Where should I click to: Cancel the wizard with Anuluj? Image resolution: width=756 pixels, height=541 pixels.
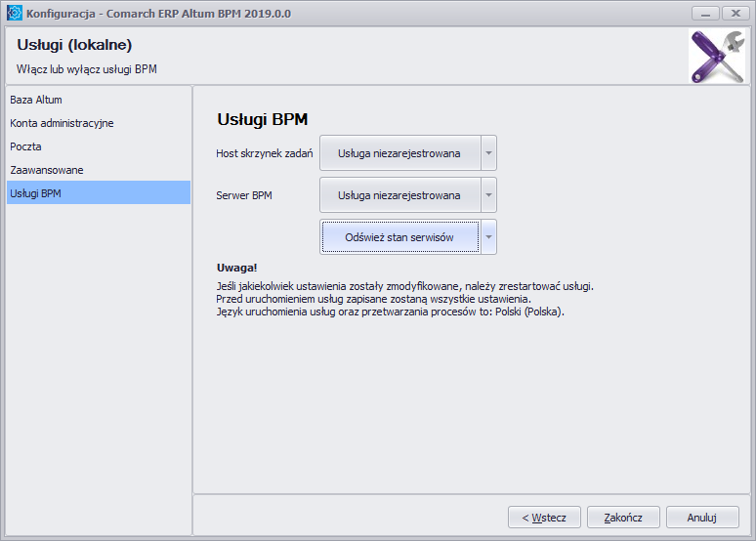click(702, 518)
